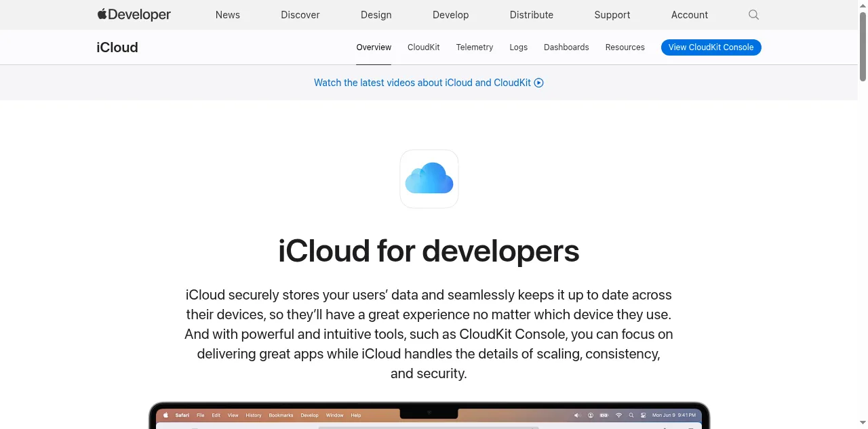Click the MacBook Safari screenshot image
Screen dimensions: 868x429
(x=429, y=415)
